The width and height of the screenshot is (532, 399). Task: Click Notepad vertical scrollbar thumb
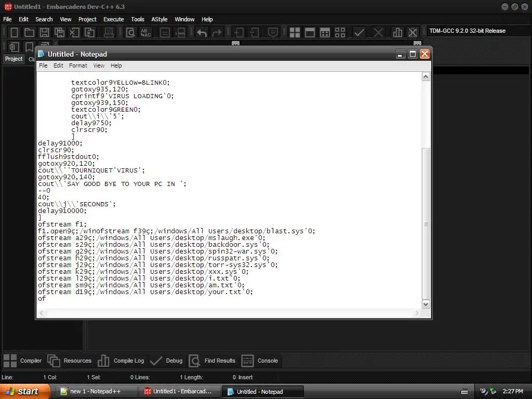click(x=426, y=224)
